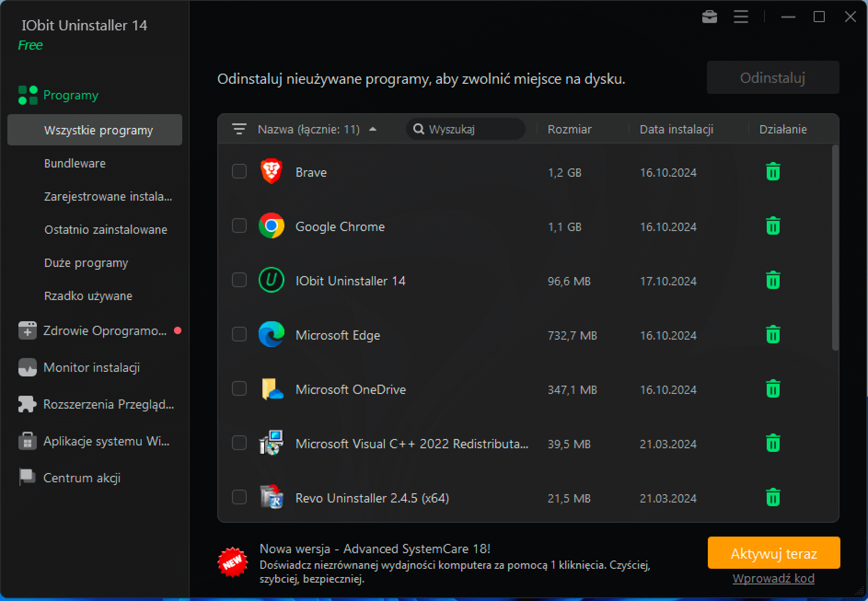
Task: Open the toolbox briefcase icon
Action: click(709, 17)
